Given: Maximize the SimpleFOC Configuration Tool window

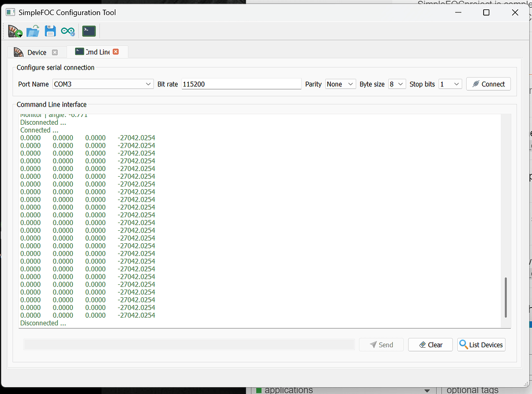Looking at the screenshot, I should click(486, 12).
